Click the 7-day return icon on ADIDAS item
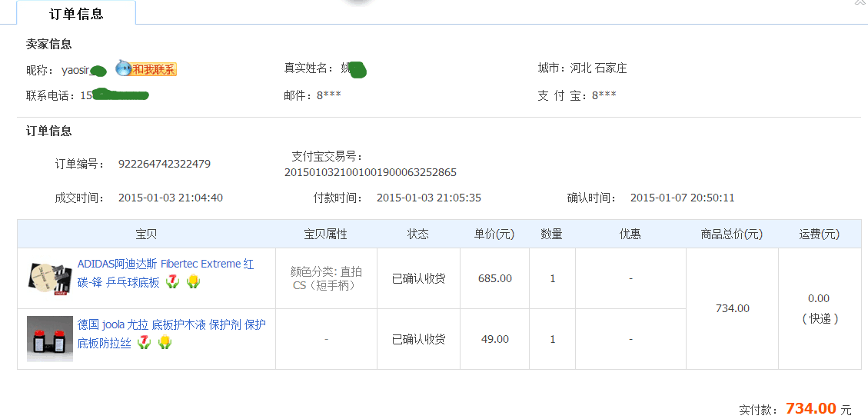This screenshot has height=419, width=868. click(172, 282)
